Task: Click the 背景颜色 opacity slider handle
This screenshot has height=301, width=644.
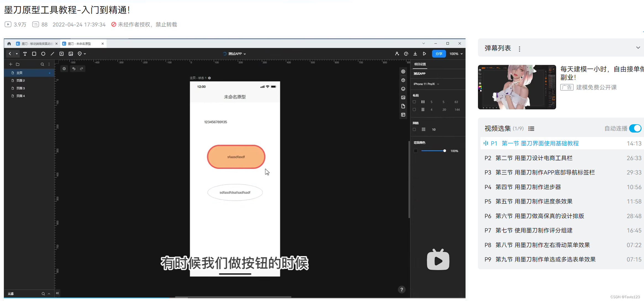Action: [x=444, y=151]
